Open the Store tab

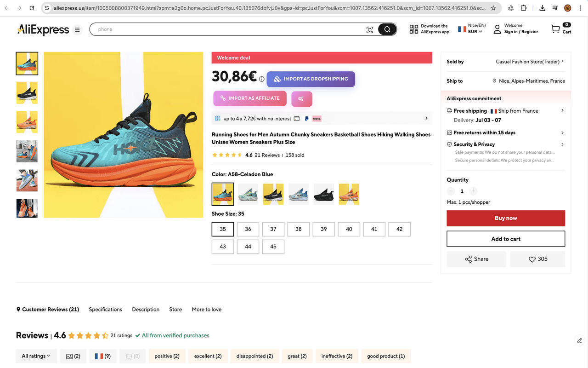coord(175,309)
